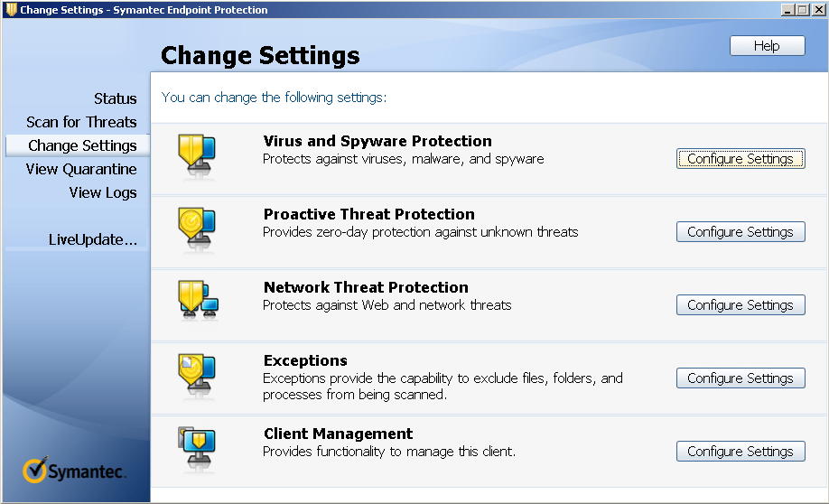This screenshot has height=504, width=829.
Task: Open View Logs in the sidebar
Action: 103,193
